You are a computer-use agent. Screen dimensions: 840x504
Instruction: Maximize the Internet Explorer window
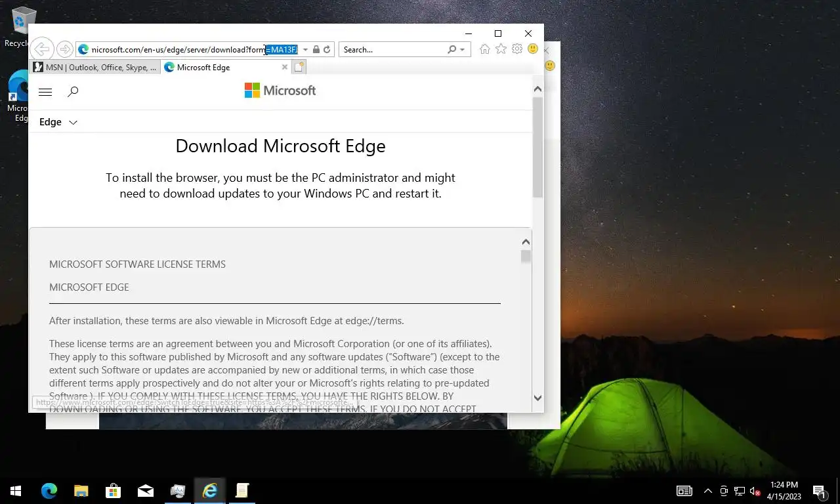click(498, 33)
